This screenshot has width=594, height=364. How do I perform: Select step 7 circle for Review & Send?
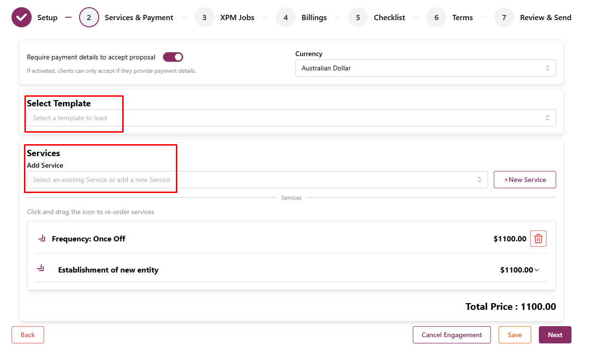click(504, 17)
